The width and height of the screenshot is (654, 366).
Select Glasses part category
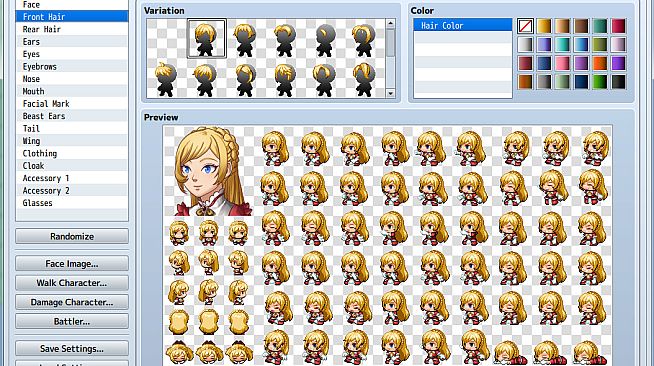click(x=72, y=203)
